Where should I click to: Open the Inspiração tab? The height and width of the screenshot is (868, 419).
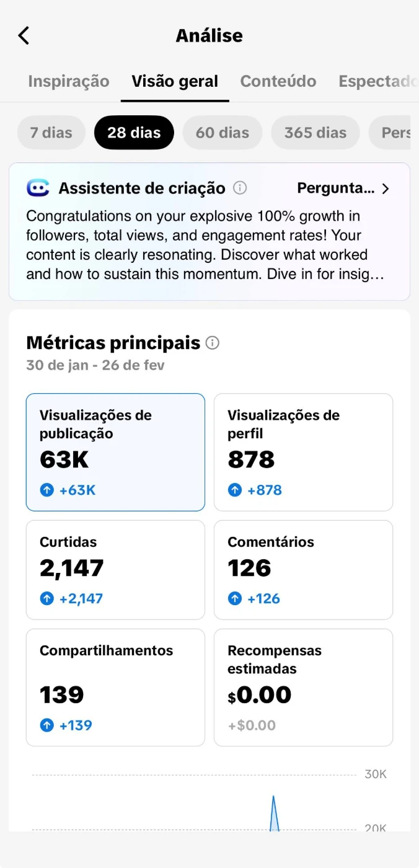pyautogui.click(x=68, y=81)
